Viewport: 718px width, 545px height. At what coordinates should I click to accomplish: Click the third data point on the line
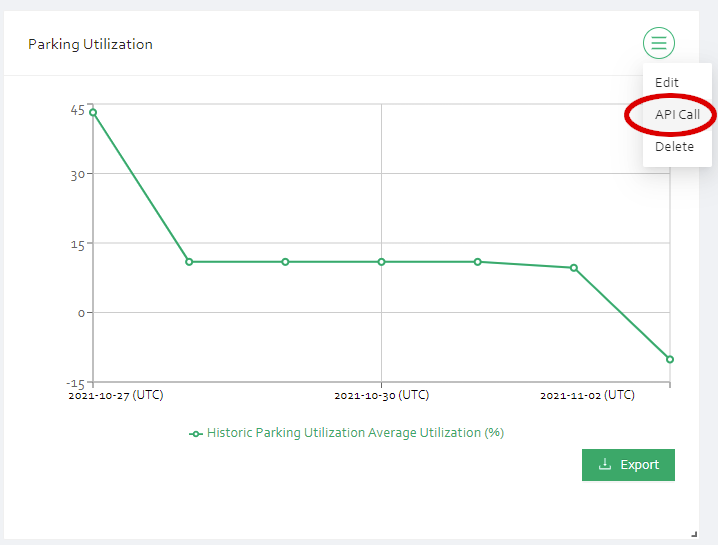(x=285, y=262)
